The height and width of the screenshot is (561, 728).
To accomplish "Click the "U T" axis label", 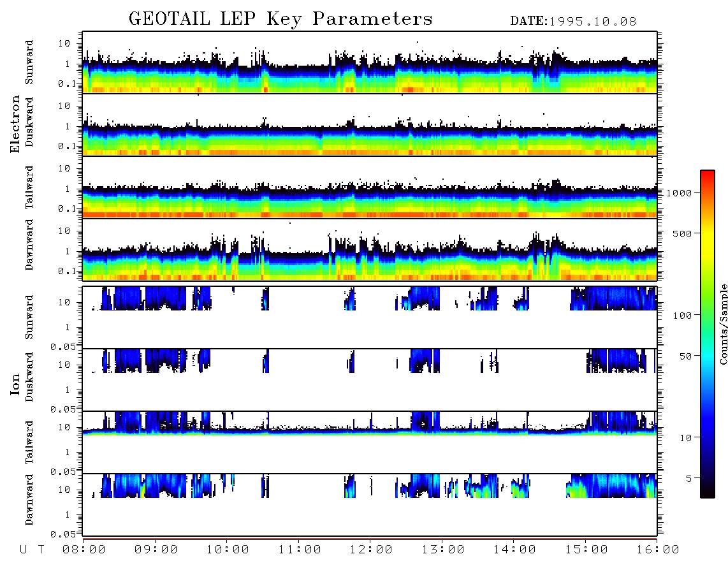I will click(32, 550).
